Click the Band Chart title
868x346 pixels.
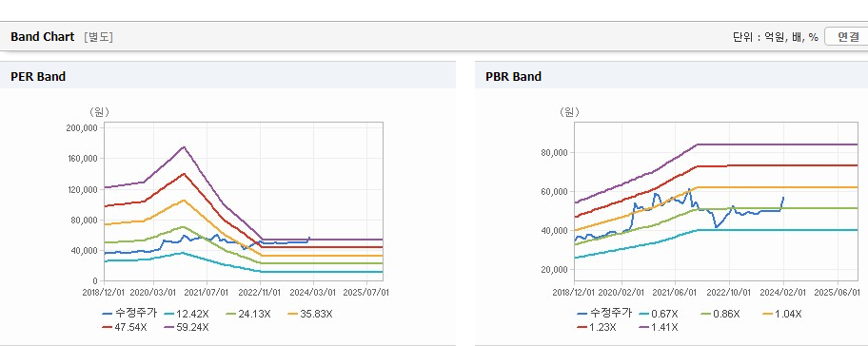pos(42,37)
